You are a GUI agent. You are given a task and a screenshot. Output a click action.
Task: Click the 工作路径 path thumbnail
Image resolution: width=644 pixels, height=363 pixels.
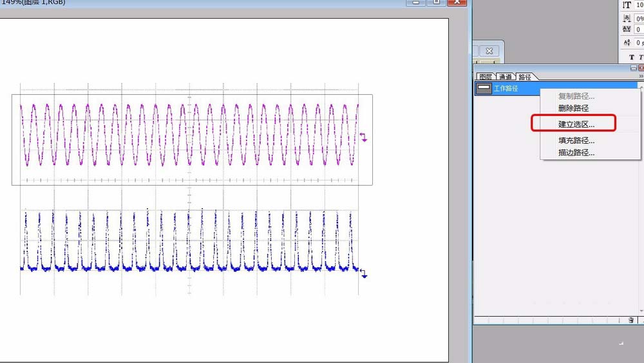click(x=484, y=88)
